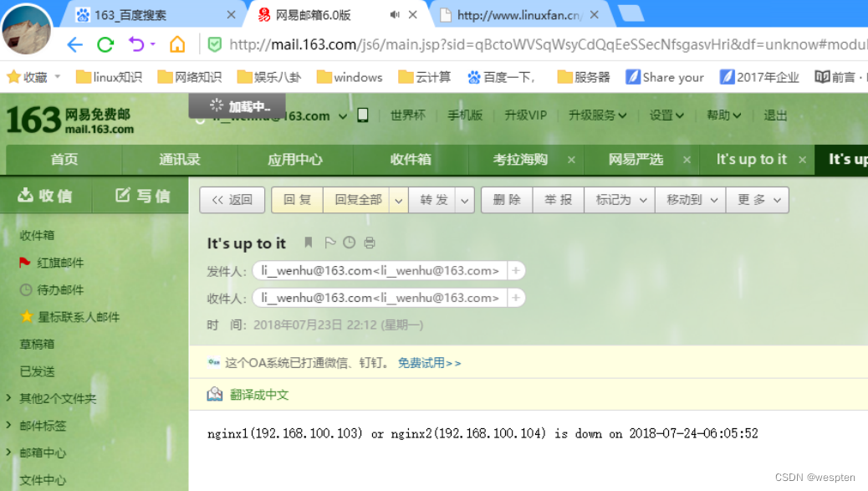Screen dimensions: 868x491
Task: Open the 云计算 bookmark folder
Action: tap(425, 77)
